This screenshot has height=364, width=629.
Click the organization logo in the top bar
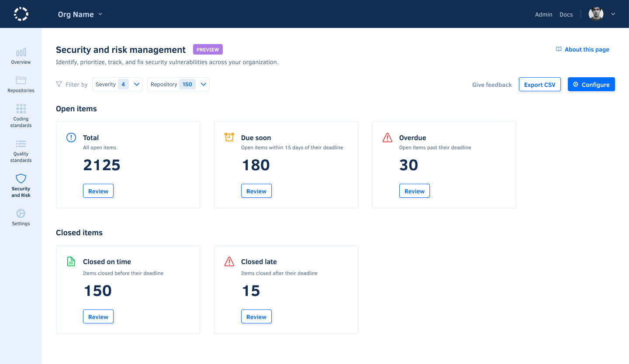(x=21, y=14)
